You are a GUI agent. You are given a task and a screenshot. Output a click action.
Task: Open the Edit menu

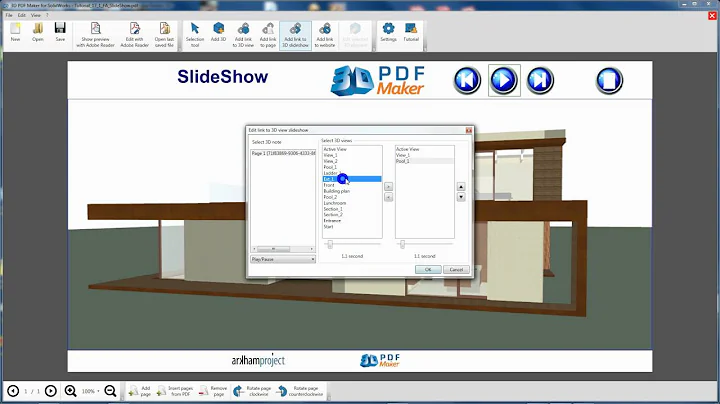click(22, 15)
